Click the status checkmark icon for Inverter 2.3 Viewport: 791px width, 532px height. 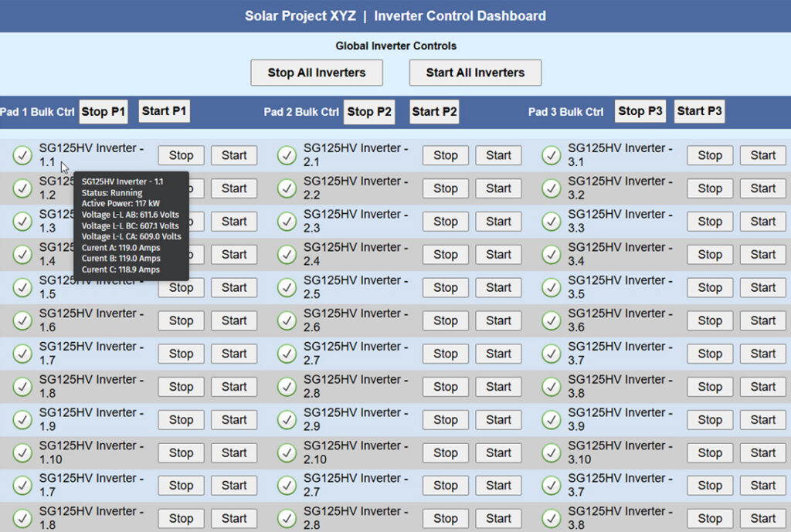point(287,222)
